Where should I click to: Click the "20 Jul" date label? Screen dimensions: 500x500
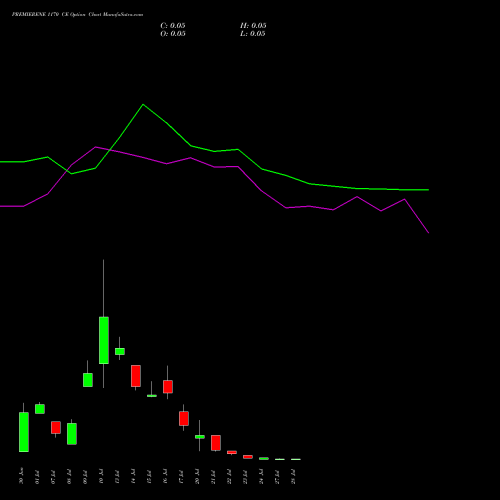(197, 477)
